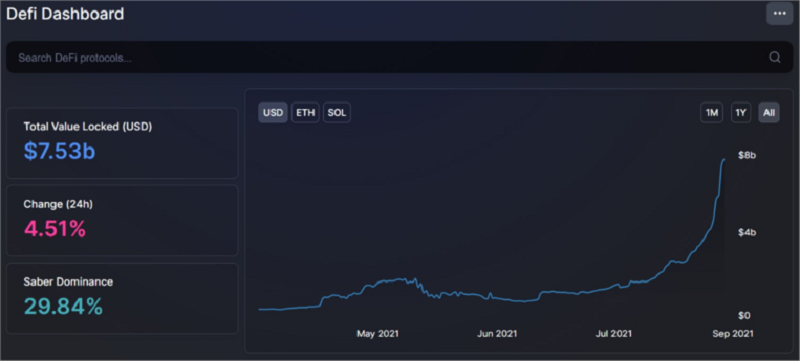Click the Jul 2021 axis label

(613, 334)
